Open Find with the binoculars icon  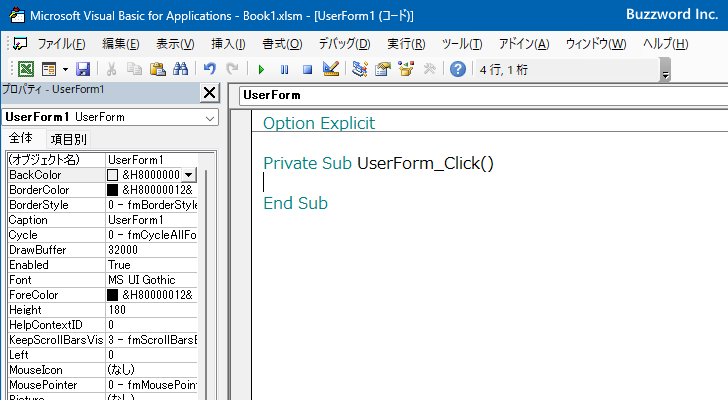tap(181, 70)
